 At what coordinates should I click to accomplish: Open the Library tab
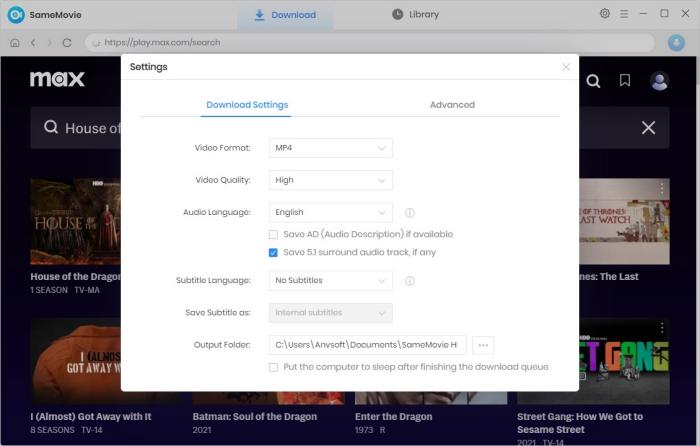pos(415,14)
